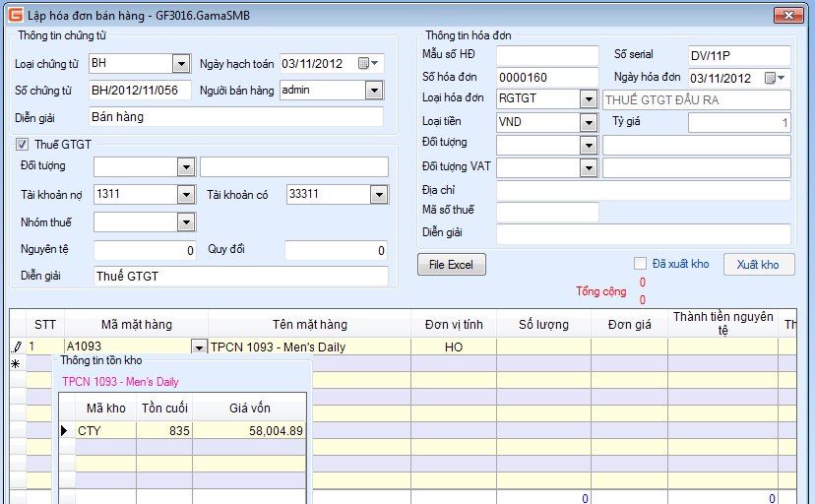Expand the Loại tiền VND dropdown
815x504 pixels.
click(x=588, y=123)
